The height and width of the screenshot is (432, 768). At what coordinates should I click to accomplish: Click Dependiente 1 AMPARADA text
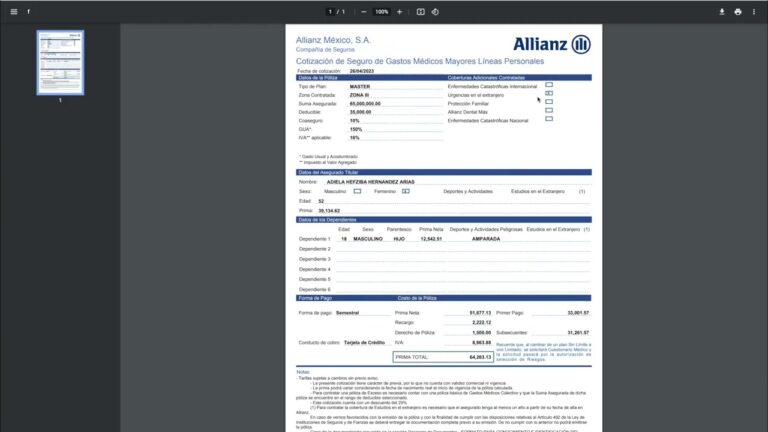pyautogui.click(x=486, y=239)
